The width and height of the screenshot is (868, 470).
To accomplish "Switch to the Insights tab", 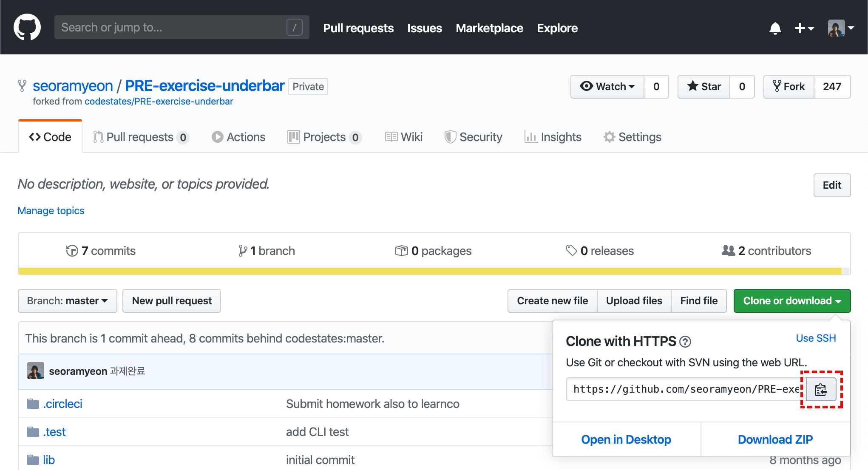I will (553, 137).
